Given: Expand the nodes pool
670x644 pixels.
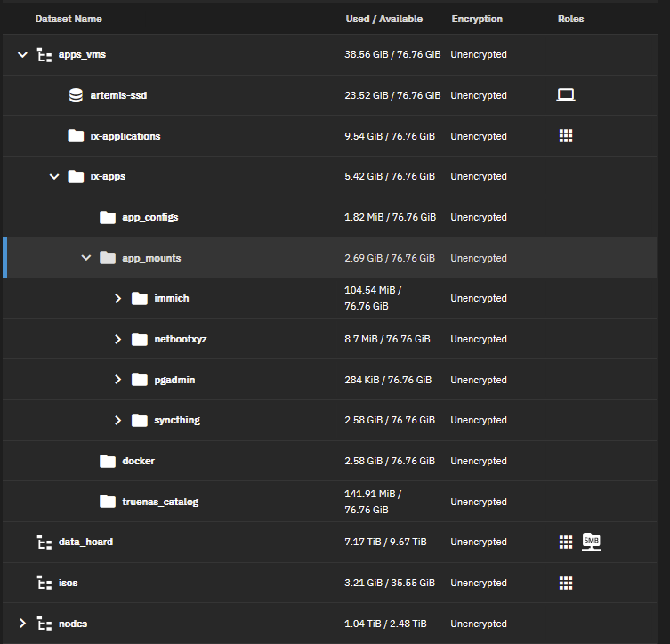Looking at the screenshot, I should [22, 624].
